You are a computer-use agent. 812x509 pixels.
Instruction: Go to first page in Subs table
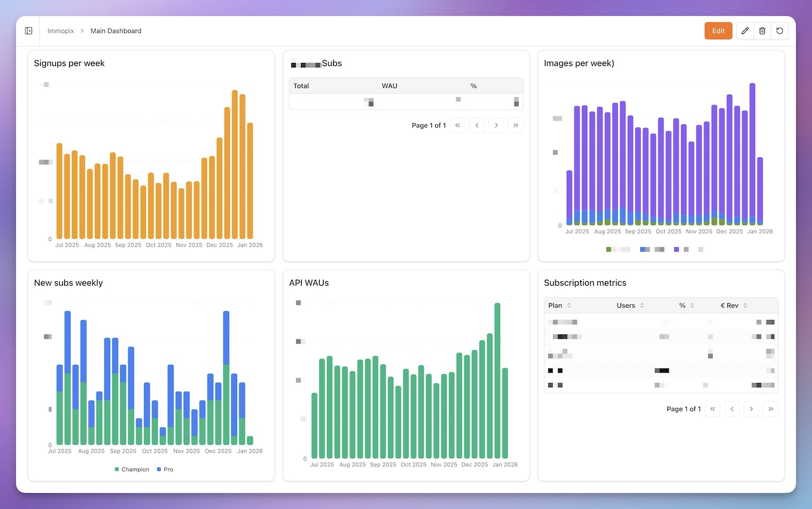point(457,125)
